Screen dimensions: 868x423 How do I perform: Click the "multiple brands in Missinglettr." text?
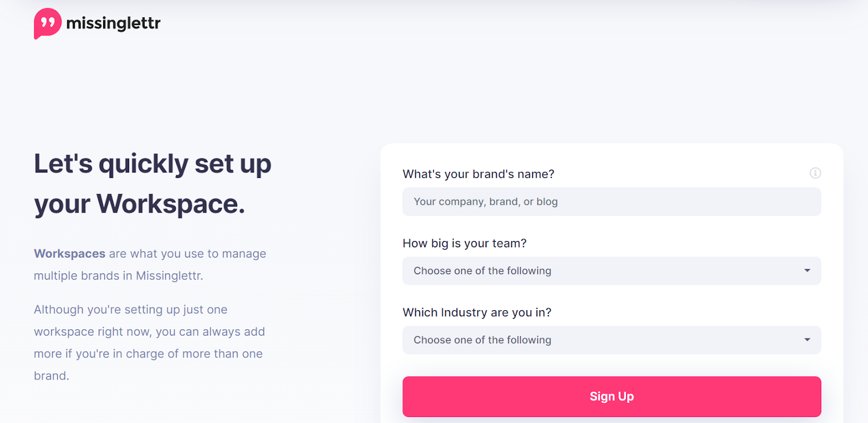tap(118, 276)
